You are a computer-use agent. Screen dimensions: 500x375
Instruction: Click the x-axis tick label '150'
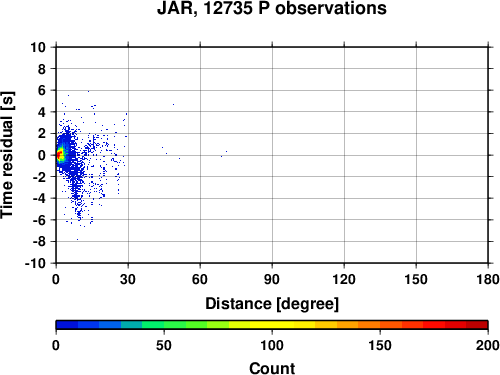click(x=416, y=279)
